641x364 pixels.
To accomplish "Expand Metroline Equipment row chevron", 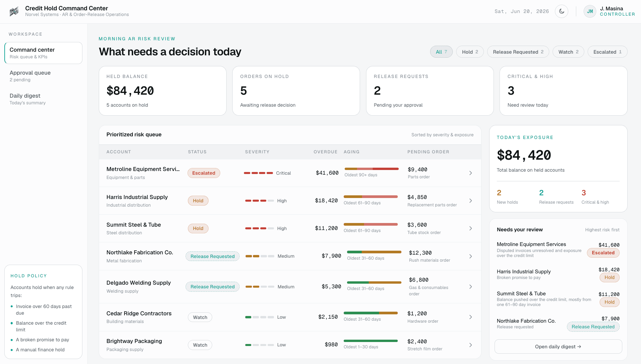I will coord(470,173).
